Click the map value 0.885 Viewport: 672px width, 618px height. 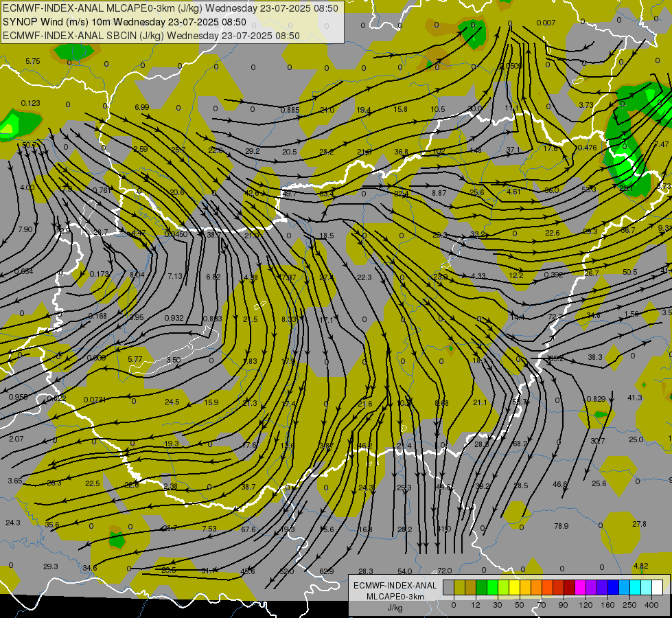[290, 110]
